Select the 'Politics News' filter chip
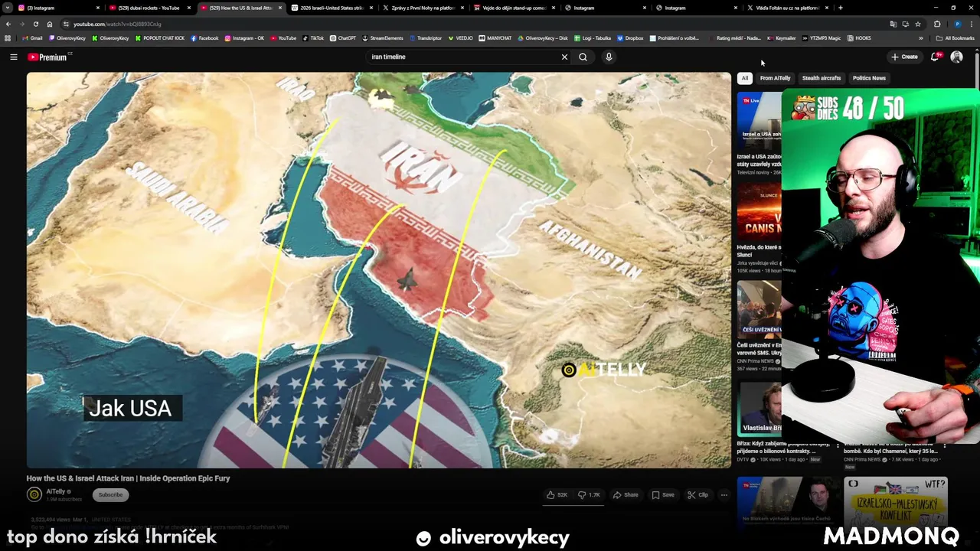Screen dimensions: 980x551 pyautogui.click(x=869, y=78)
